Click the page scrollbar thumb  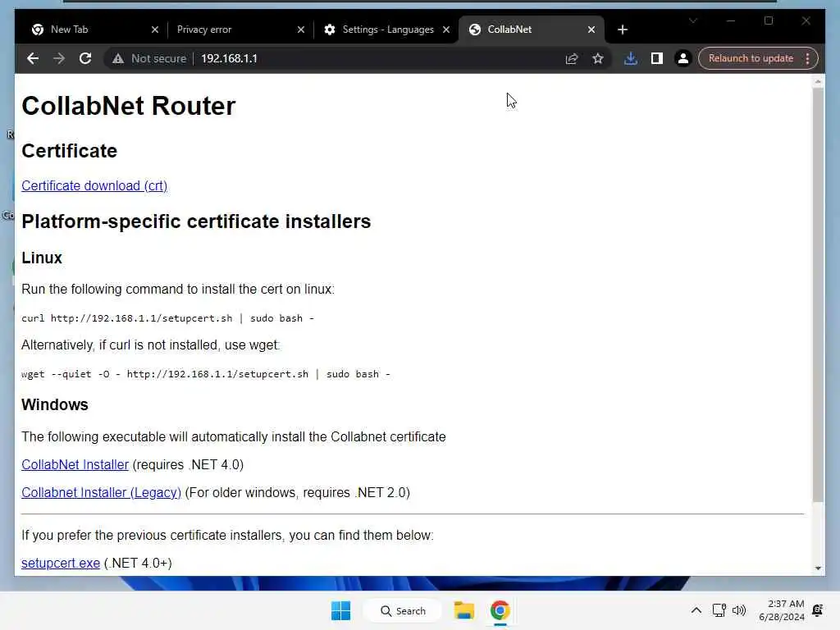(818, 294)
